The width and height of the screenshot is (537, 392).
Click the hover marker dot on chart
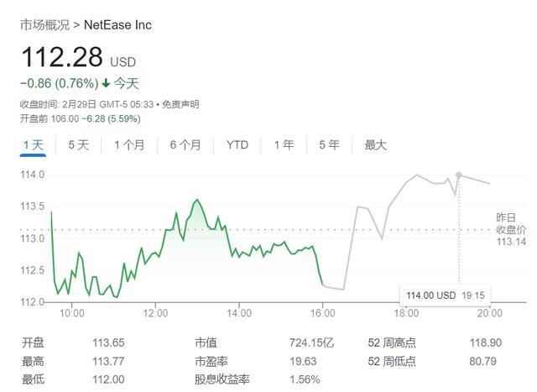(458, 175)
